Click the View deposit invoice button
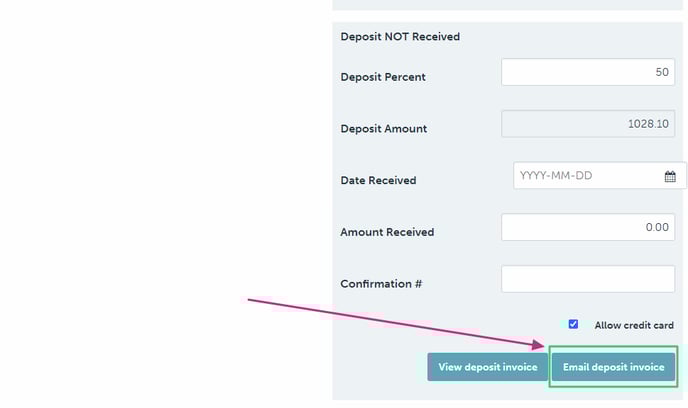 coord(487,367)
